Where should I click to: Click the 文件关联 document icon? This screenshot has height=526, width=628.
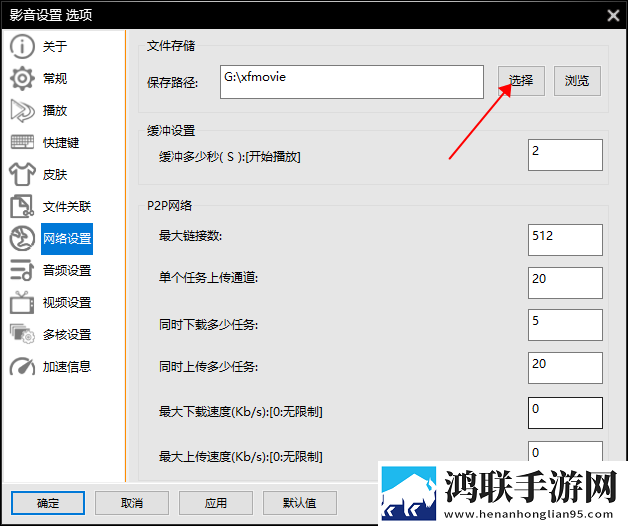[22, 206]
